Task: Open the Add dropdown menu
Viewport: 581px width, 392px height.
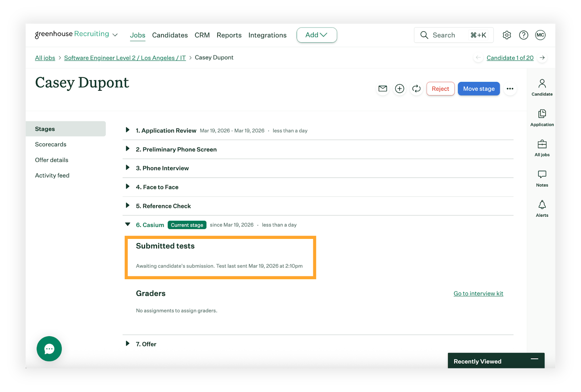Action: tap(316, 35)
